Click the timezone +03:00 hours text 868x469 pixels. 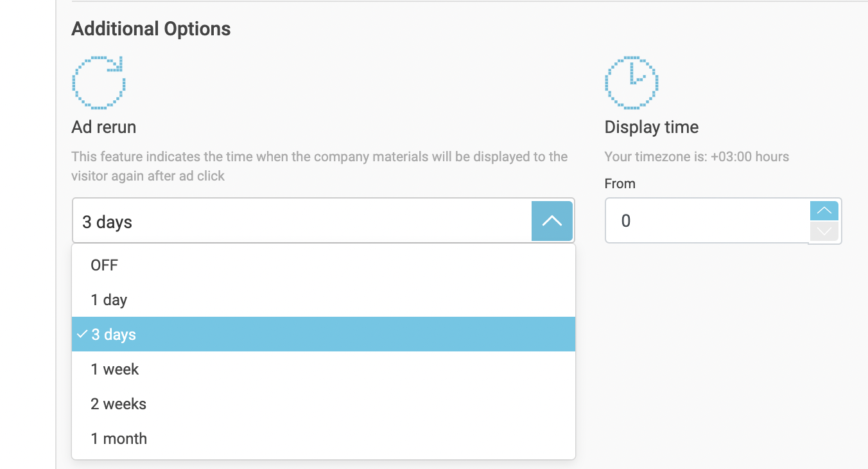click(697, 157)
